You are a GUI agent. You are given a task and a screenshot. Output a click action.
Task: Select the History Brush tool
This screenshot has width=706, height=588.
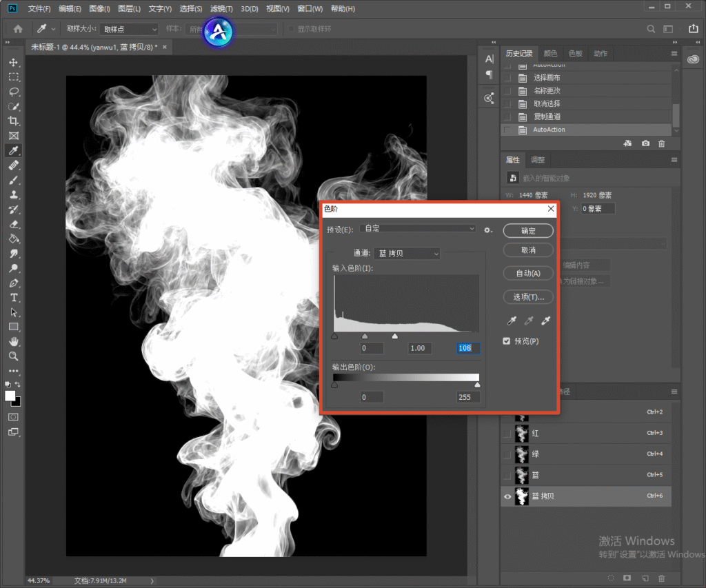14,210
